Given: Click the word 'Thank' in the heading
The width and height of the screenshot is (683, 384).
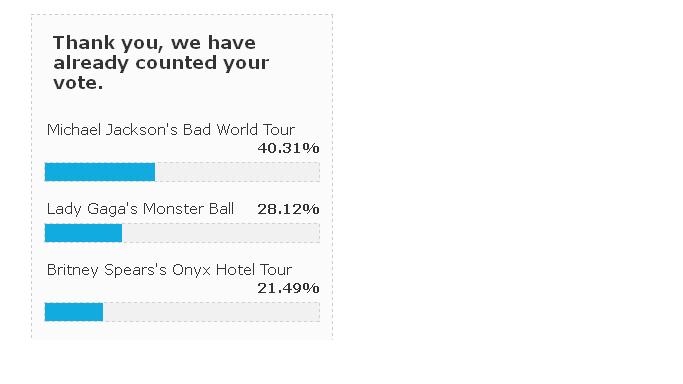Looking at the screenshot, I should click(85, 43).
